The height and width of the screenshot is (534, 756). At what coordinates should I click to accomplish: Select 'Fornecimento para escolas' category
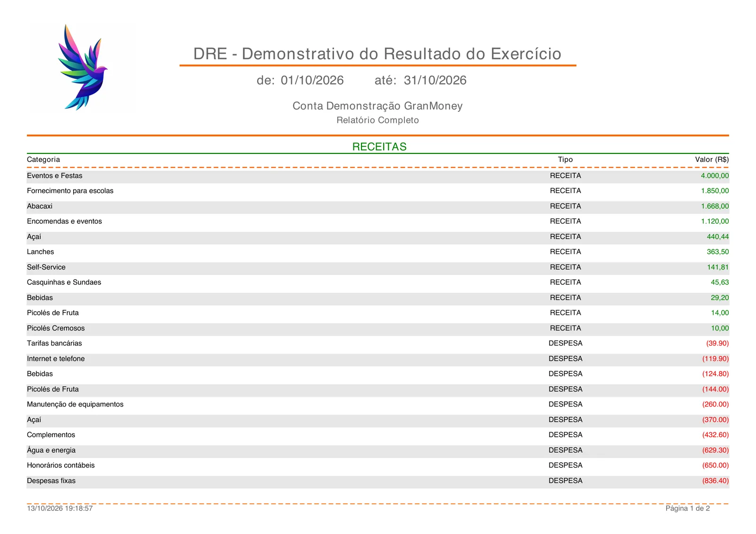coord(70,191)
